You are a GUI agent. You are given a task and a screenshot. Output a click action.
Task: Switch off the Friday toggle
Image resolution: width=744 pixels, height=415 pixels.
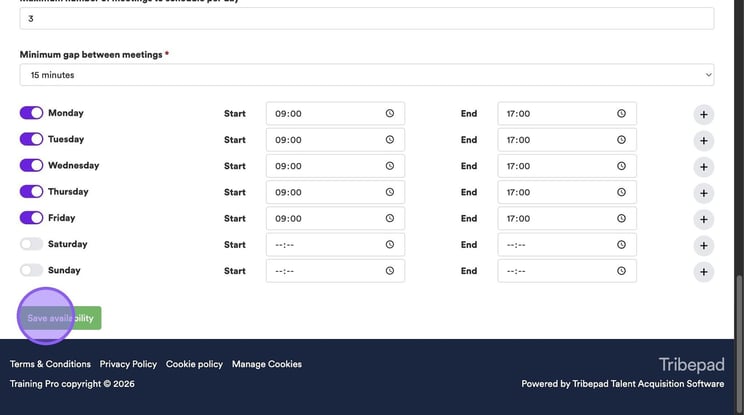(32, 218)
